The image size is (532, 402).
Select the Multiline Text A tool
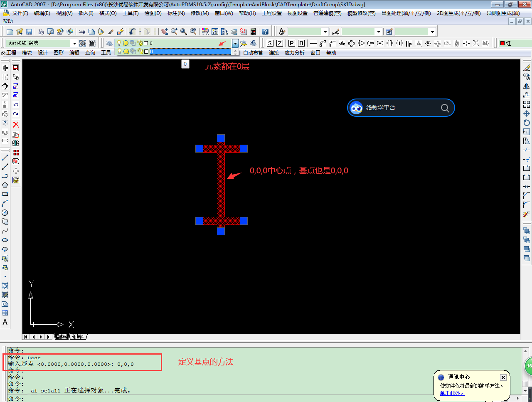(5, 322)
